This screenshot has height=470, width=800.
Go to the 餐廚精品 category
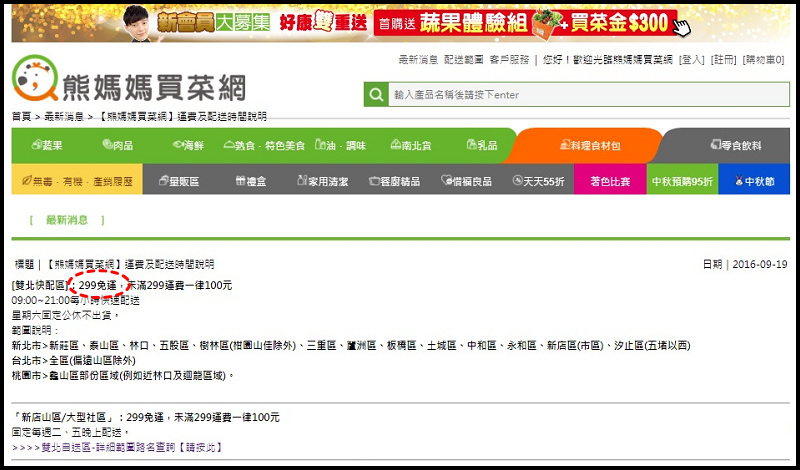click(x=394, y=181)
